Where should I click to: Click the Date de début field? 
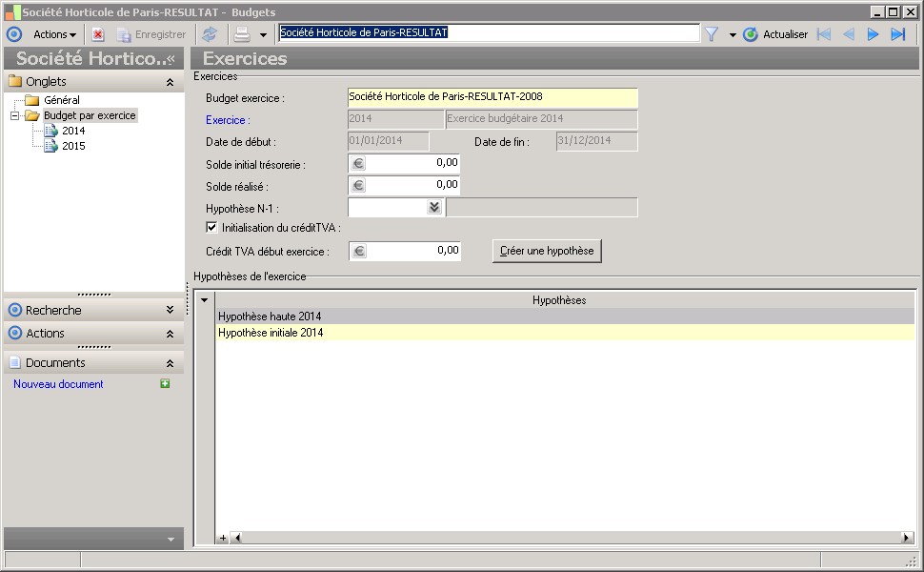[389, 141]
